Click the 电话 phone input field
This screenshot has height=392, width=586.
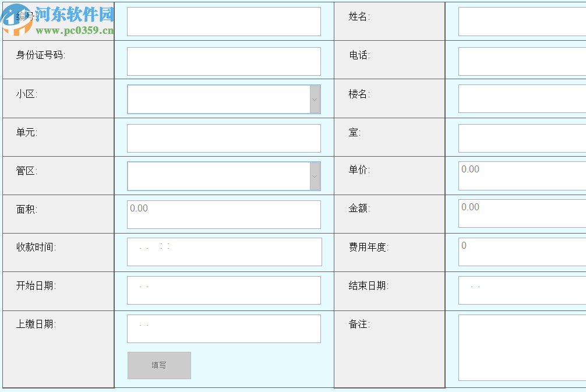(521, 61)
